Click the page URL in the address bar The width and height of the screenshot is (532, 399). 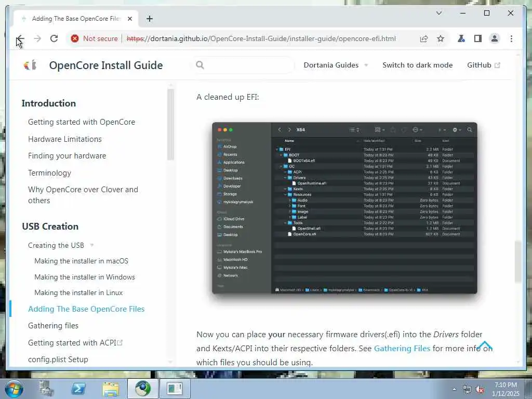(261, 38)
